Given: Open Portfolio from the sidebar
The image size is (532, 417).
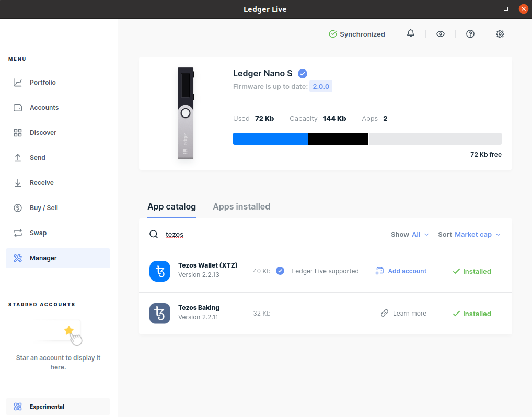Looking at the screenshot, I should pos(42,83).
